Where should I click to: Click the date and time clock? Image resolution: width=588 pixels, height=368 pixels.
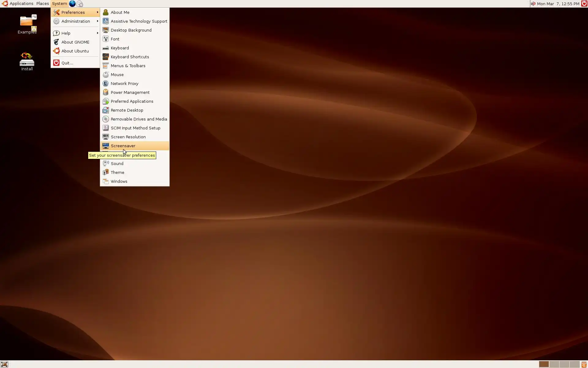coord(558,4)
